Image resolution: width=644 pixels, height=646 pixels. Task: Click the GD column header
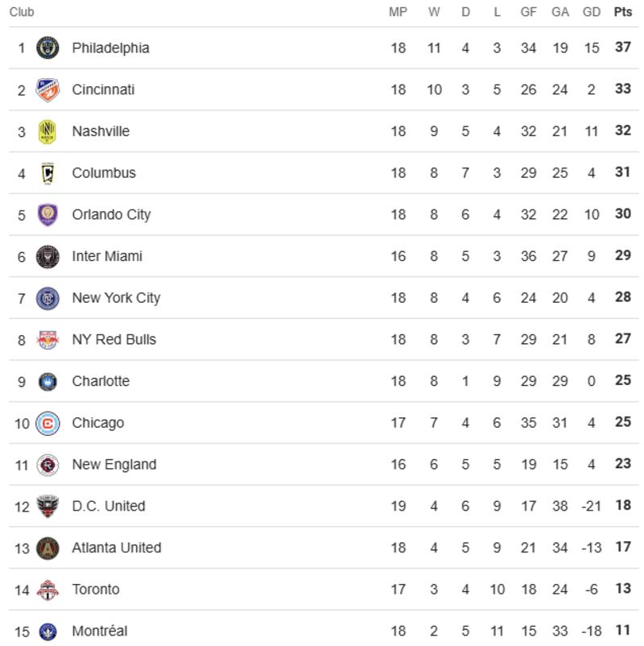[x=592, y=12]
